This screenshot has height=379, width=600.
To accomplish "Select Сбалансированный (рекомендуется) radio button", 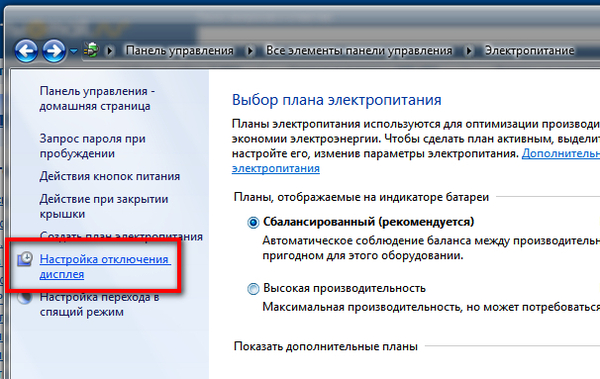I will point(253,222).
